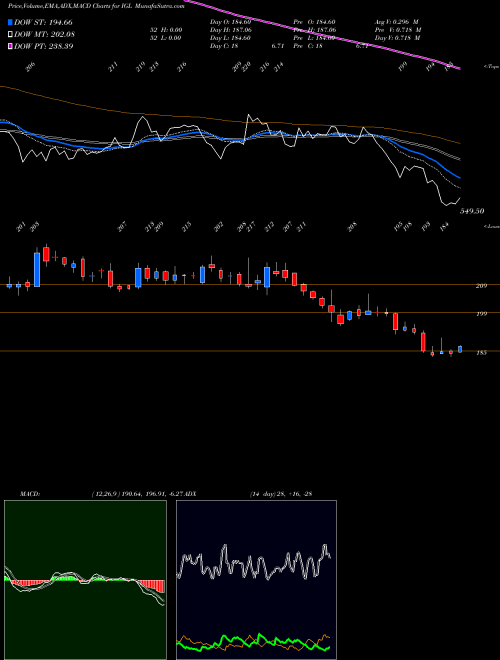Open the dark blue ADX indicator chart
This screenshot has width=500, height=660.
pyautogui.click(x=256, y=580)
